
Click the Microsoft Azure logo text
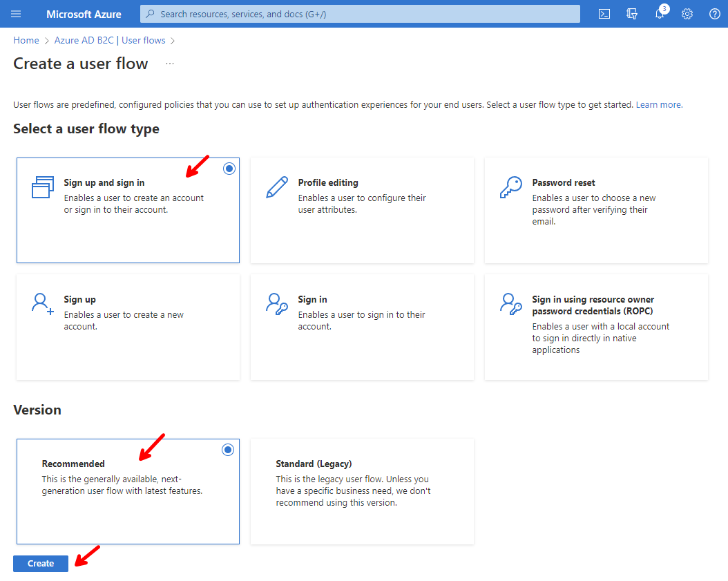point(84,15)
